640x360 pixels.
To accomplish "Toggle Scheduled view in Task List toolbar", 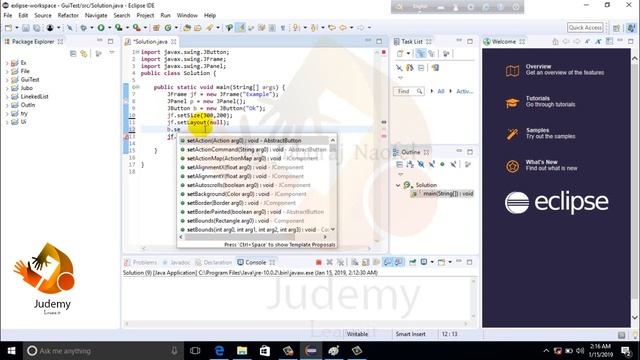I will click(x=431, y=53).
